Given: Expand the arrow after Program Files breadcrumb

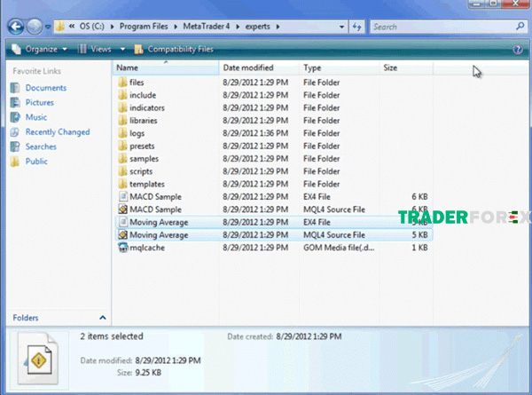Looking at the screenshot, I should coord(176,27).
